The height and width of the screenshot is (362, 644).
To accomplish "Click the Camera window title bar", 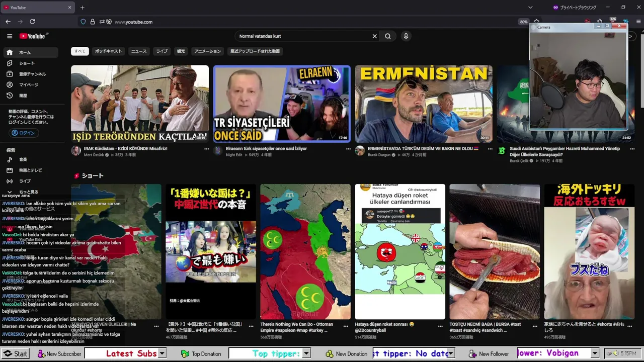I will click(563, 27).
